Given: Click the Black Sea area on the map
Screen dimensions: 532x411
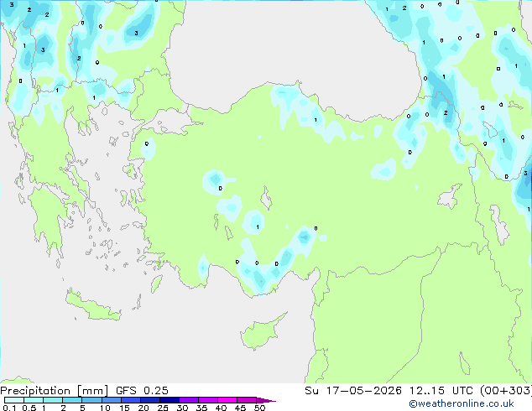Looking at the screenshot, I should coord(292,51).
